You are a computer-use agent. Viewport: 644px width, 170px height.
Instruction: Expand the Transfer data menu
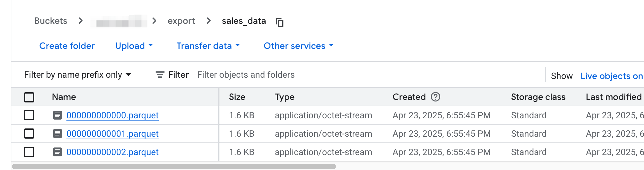tap(208, 46)
